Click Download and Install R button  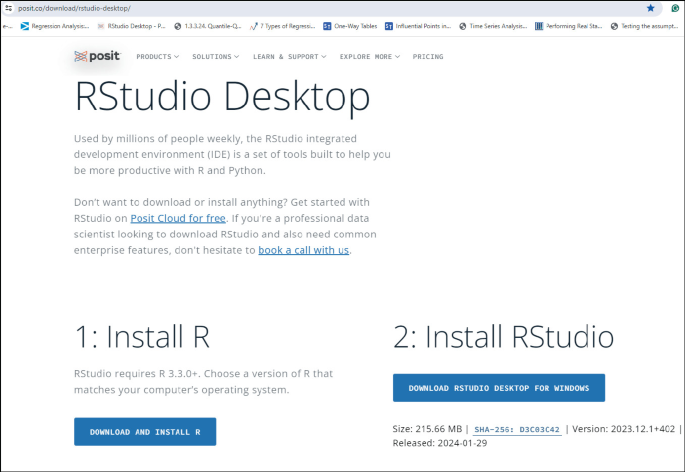coord(145,432)
